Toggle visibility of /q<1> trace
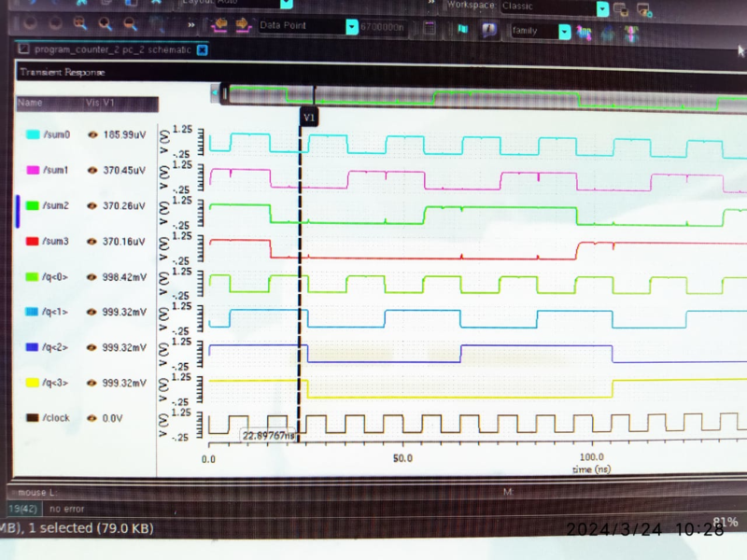The height and width of the screenshot is (560, 747). point(92,312)
